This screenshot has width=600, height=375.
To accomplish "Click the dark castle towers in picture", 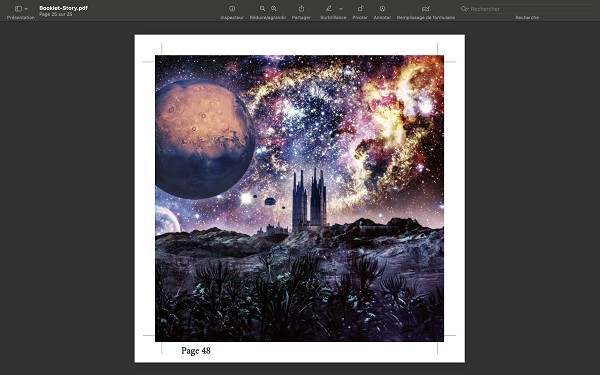I will (309, 200).
